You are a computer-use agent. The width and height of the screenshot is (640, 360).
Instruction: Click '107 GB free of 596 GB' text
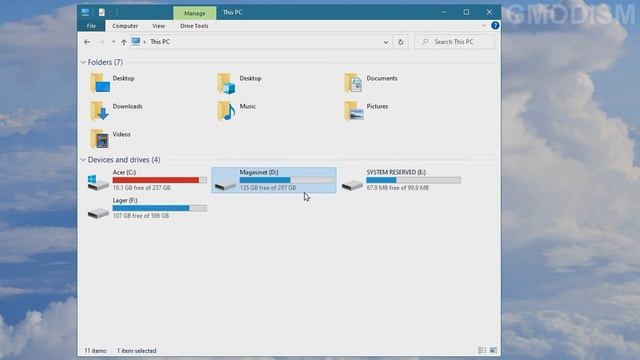click(x=141, y=216)
